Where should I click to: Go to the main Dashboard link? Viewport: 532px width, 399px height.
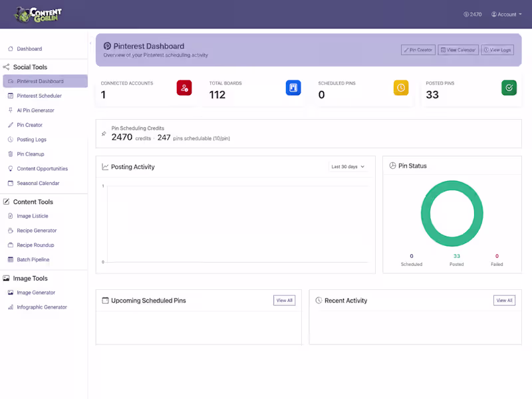29,49
